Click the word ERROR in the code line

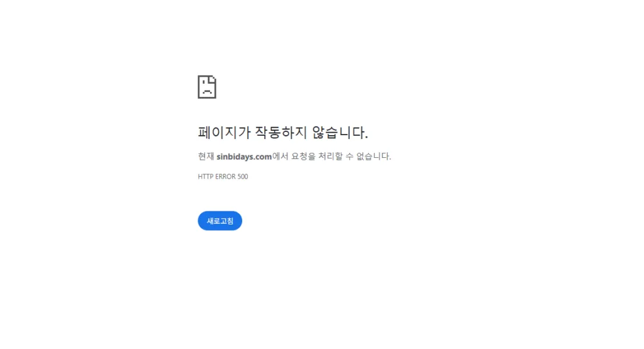pos(226,177)
